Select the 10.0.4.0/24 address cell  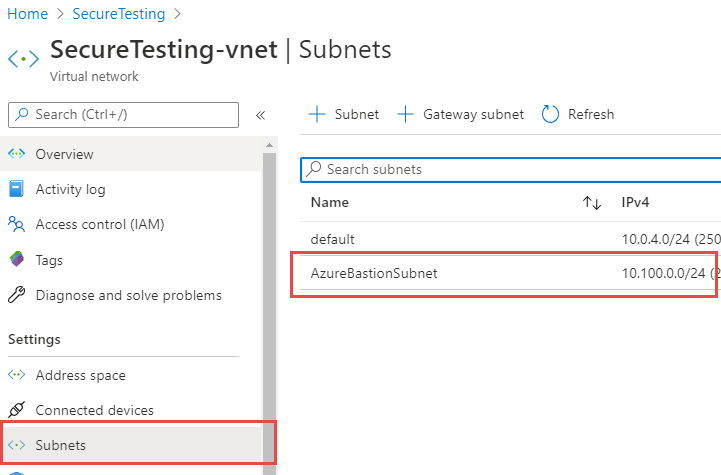click(x=671, y=239)
